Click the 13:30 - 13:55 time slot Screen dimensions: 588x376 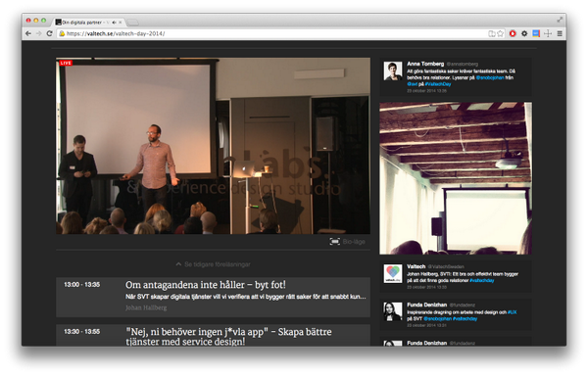81,331
